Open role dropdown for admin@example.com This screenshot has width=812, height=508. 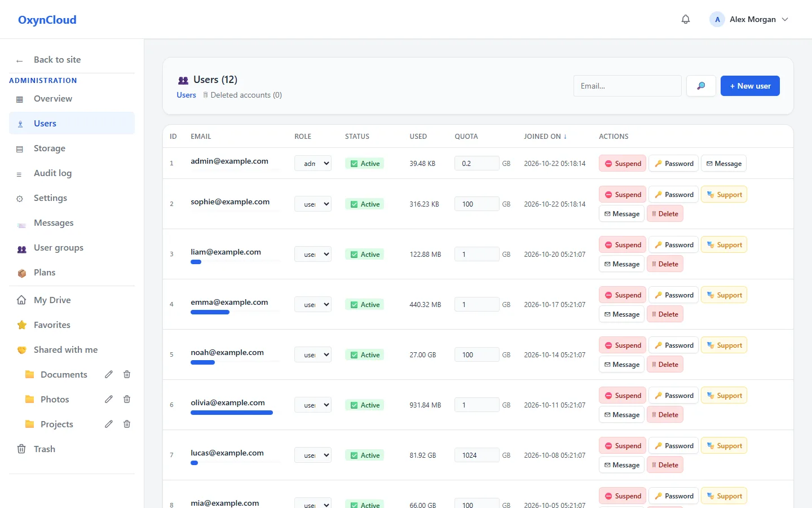pos(313,163)
